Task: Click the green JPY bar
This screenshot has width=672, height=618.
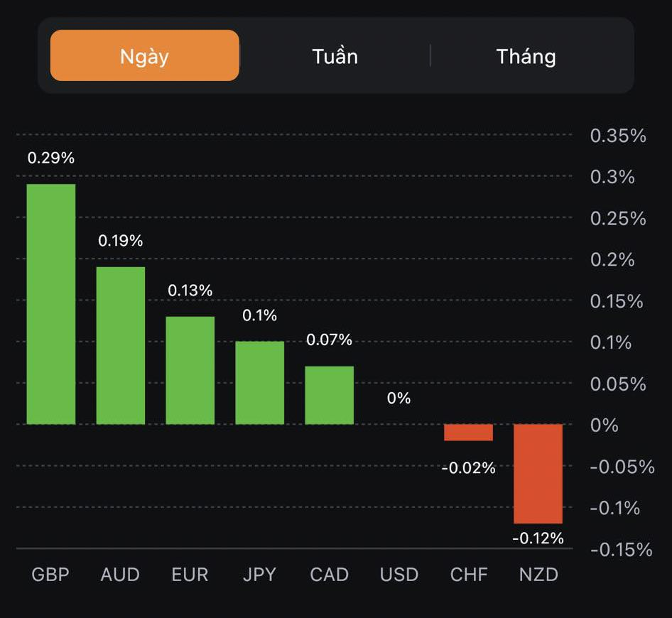Action: click(260, 383)
